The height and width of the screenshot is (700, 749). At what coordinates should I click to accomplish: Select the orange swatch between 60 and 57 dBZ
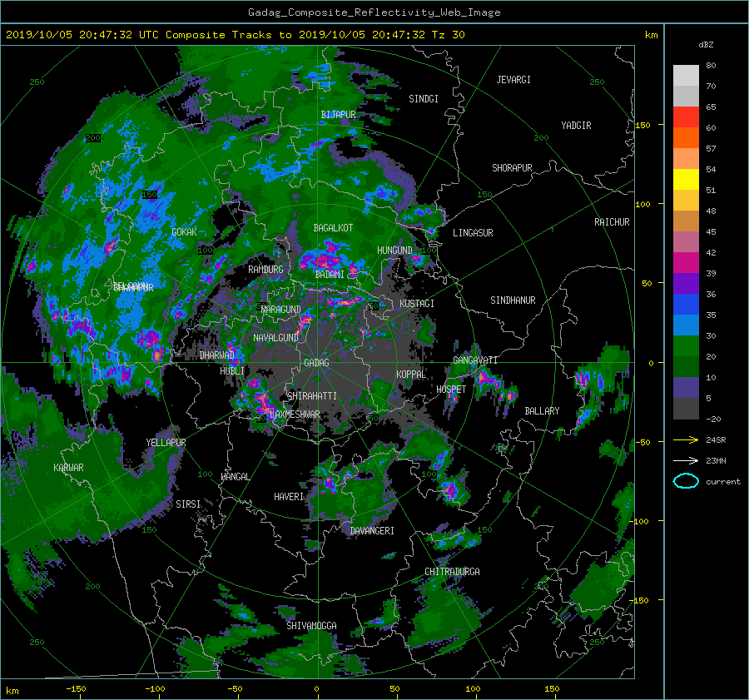coord(686,137)
